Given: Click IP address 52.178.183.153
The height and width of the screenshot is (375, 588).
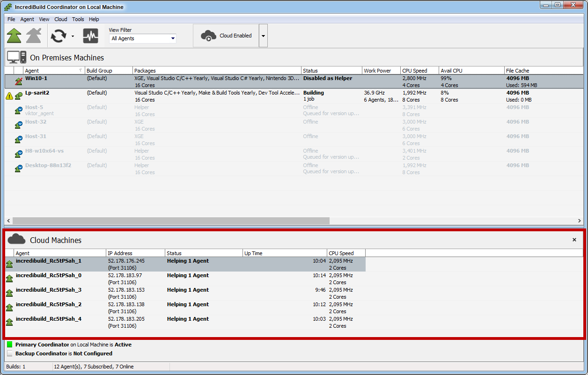Looking at the screenshot, I should (126, 290).
